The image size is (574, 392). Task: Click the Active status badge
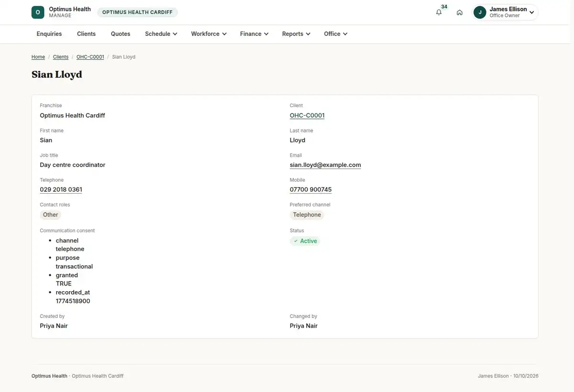click(305, 241)
